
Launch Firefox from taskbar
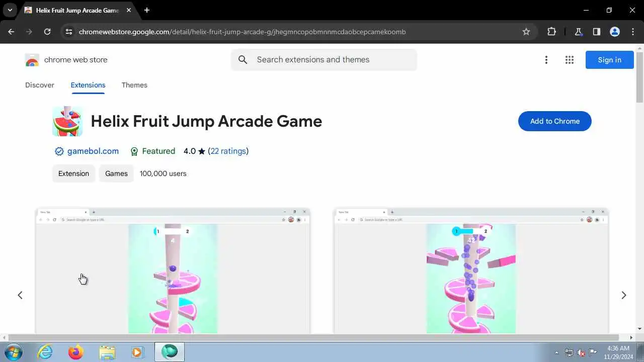click(76, 352)
